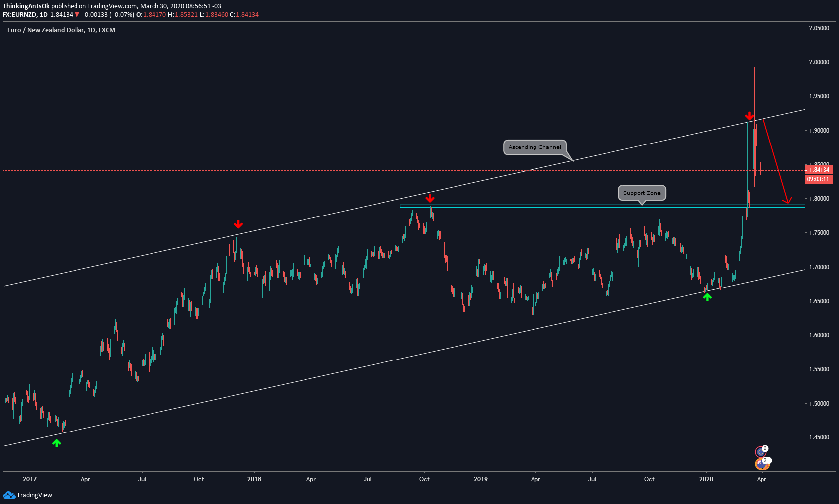Click the FX:EURNZD symbol in header
This screenshot has height=504, width=839.
tap(20, 15)
